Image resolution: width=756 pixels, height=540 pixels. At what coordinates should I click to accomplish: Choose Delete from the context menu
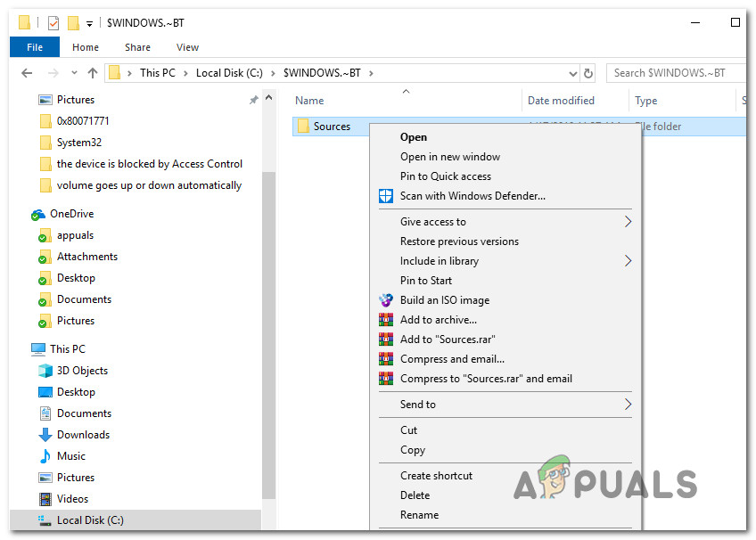pyautogui.click(x=415, y=495)
